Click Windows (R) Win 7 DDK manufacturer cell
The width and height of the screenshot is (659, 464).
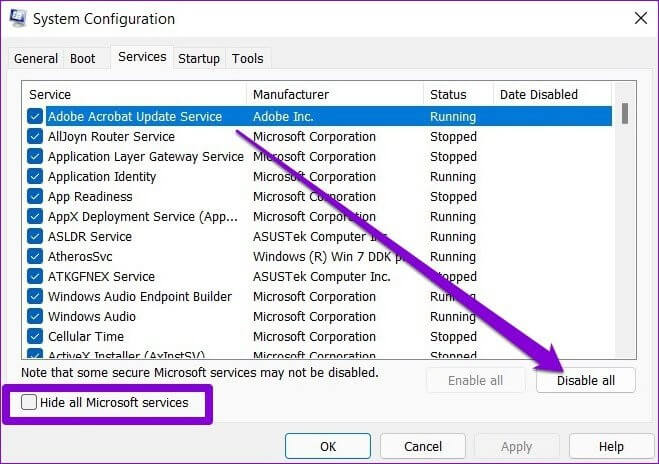click(x=329, y=256)
